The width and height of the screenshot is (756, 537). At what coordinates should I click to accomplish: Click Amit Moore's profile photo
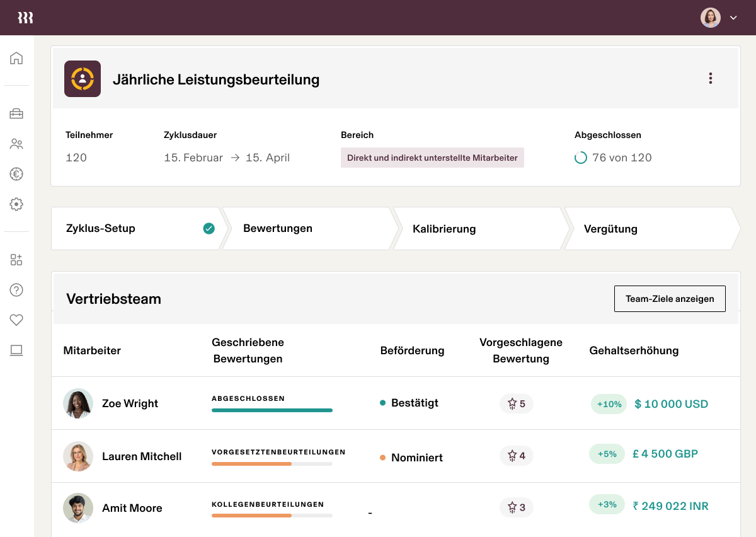pyautogui.click(x=78, y=508)
